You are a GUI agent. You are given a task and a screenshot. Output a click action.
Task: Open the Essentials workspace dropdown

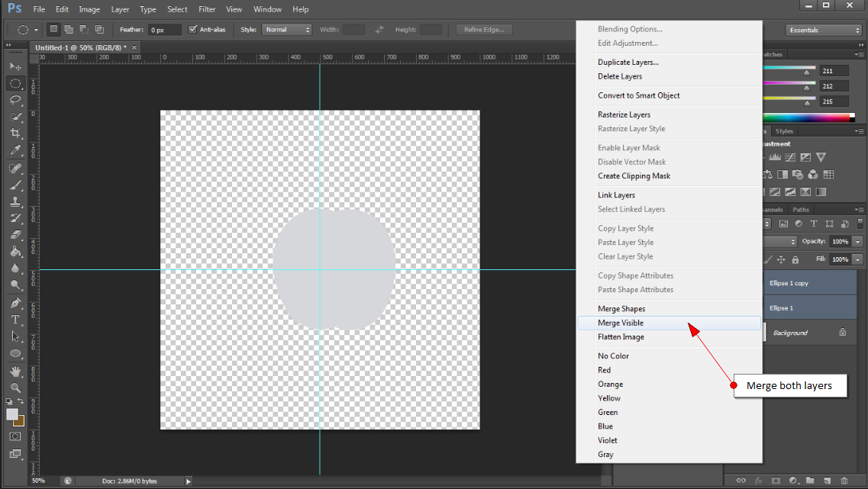(824, 29)
